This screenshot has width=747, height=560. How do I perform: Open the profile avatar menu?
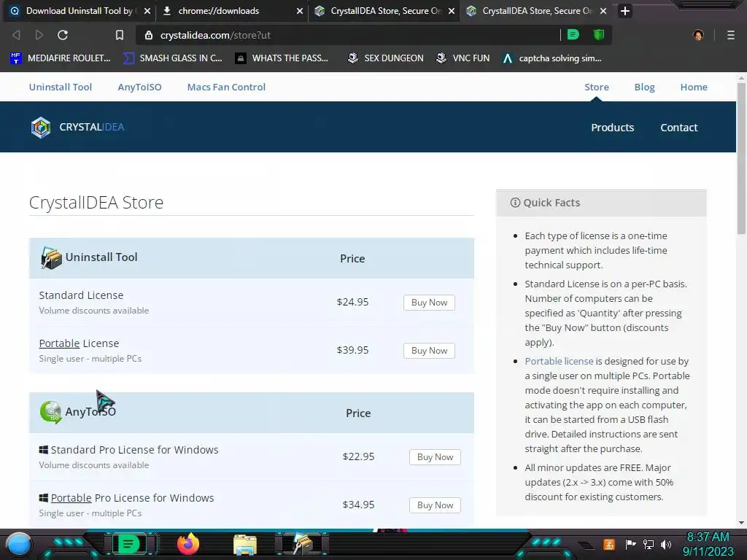[698, 35]
